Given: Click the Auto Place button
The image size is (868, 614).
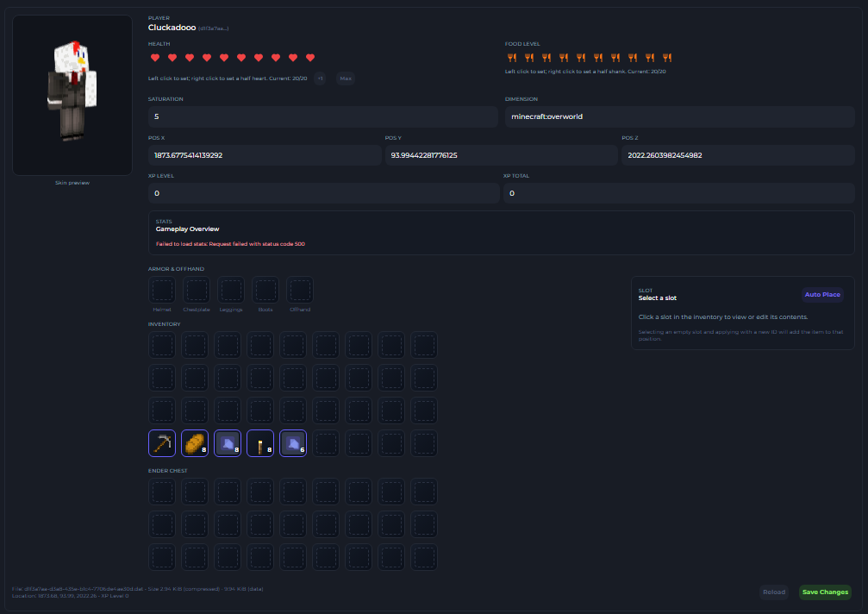Looking at the screenshot, I should (822, 295).
